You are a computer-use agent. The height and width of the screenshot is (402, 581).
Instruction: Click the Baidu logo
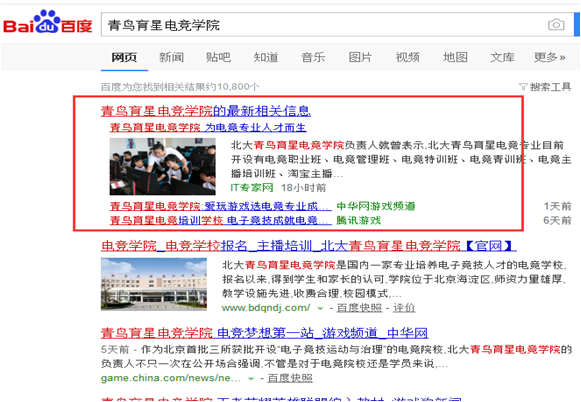(47, 22)
